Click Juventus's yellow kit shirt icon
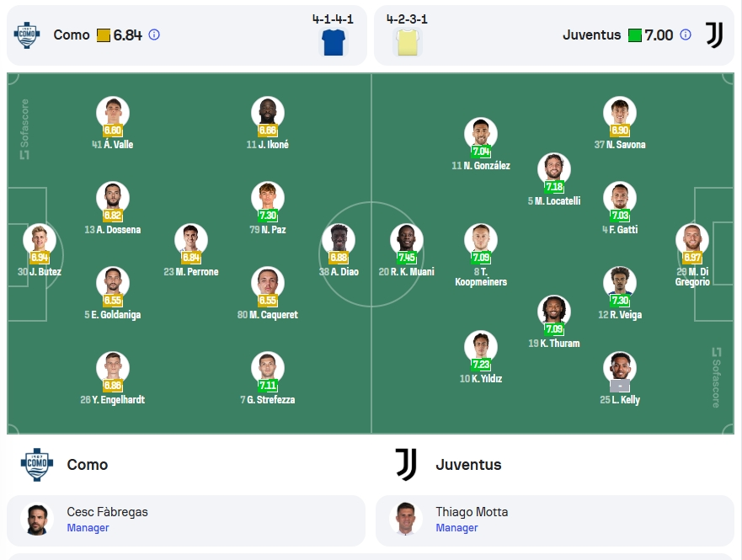 point(408,42)
